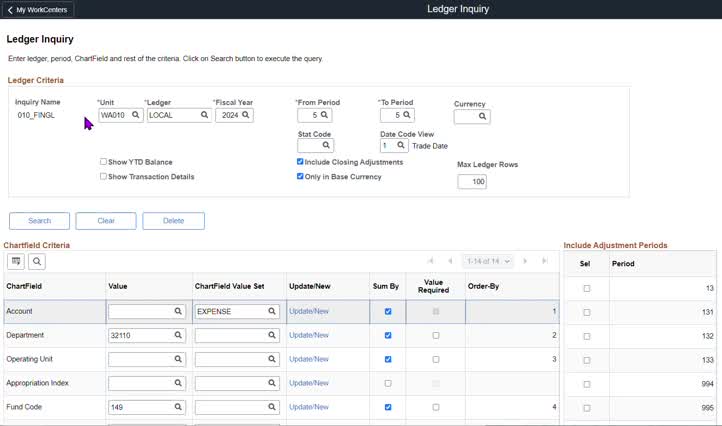The width and height of the screenshot is (722, 426).
Task: Open the Date Code View lookup
Action: 402,146
